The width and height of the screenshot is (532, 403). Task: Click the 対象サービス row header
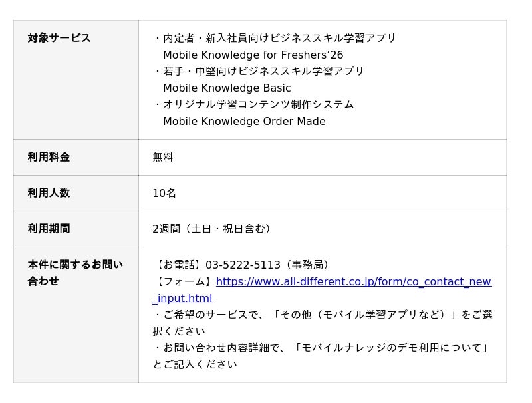tap(59, 38)
